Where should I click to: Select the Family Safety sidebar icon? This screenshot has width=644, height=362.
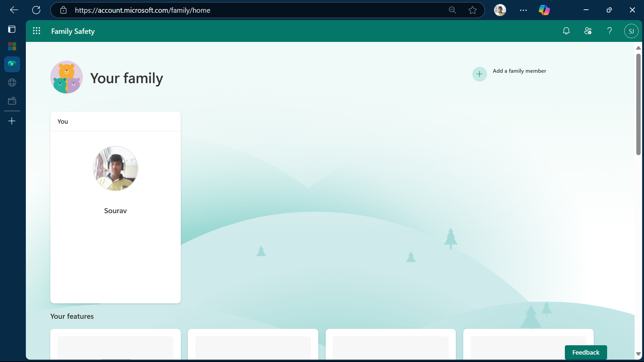[x=12, y=64]
